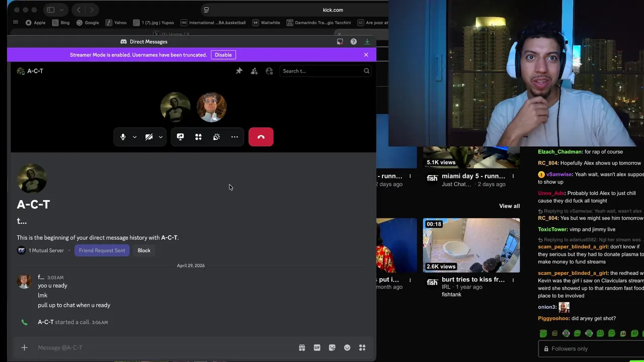Image resolution: width=644 pixels, height=362 pixels.
Task: Open the 'miami day 5' clip options menu
Action: (513, 176)
